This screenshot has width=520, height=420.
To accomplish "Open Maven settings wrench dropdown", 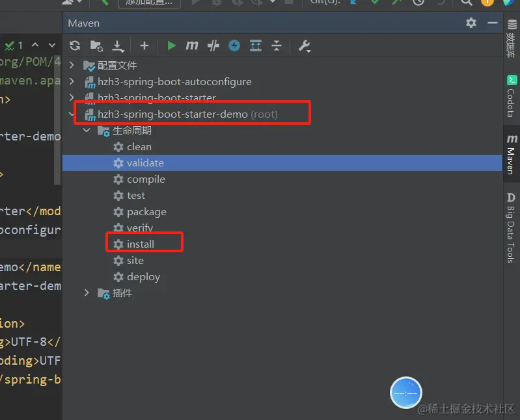I will pos(304,46).
